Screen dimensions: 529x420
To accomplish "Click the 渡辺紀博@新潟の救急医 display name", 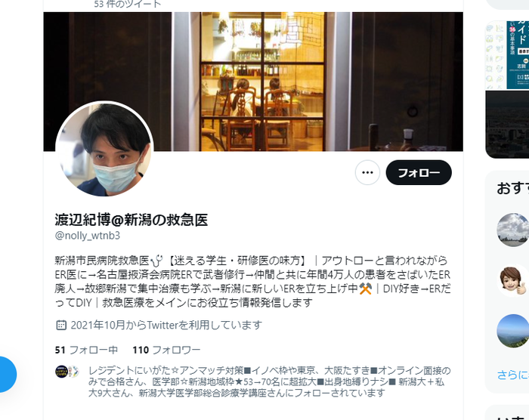I will coord(131,220).
